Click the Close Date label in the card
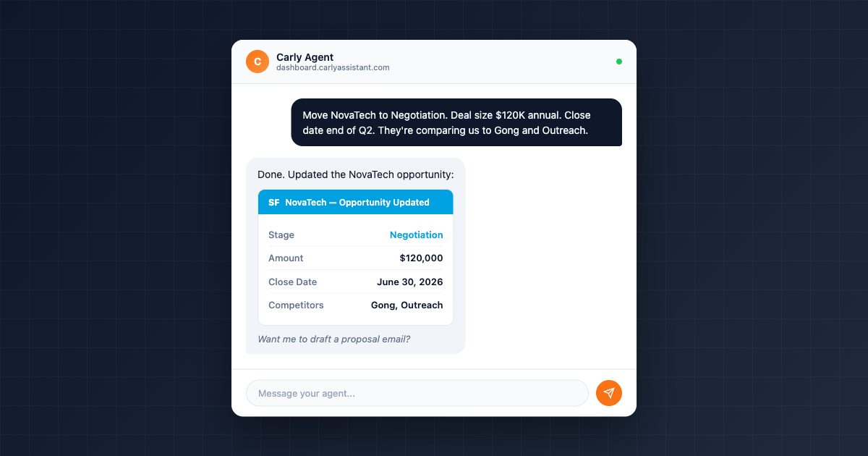Screen dimensions: 868x456 [293, 282]
